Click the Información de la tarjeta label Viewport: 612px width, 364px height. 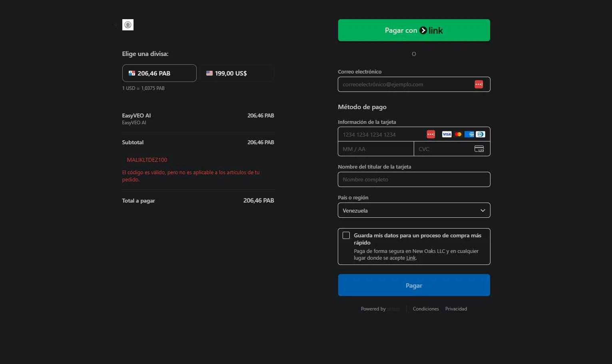pyautogui.click(x=367, y=122)
